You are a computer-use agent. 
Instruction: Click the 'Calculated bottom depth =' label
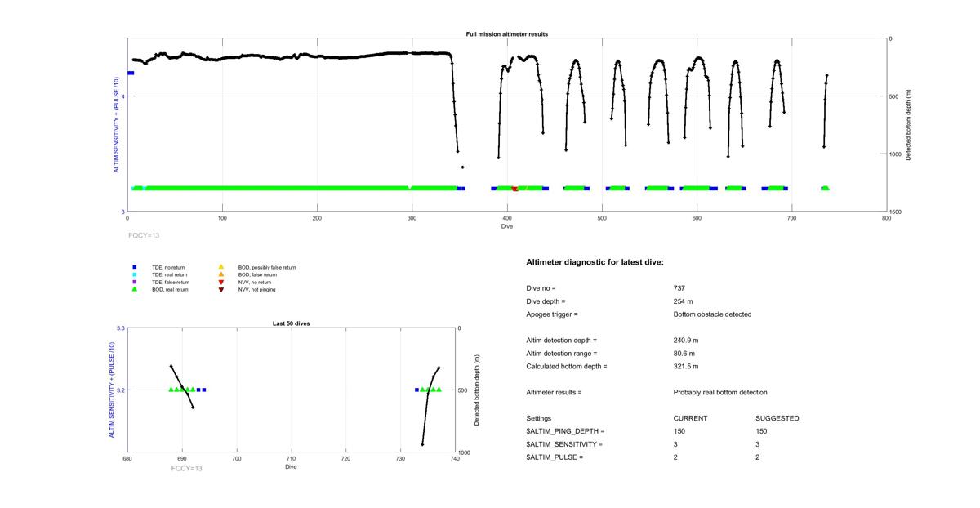click(x=567, y=366)
